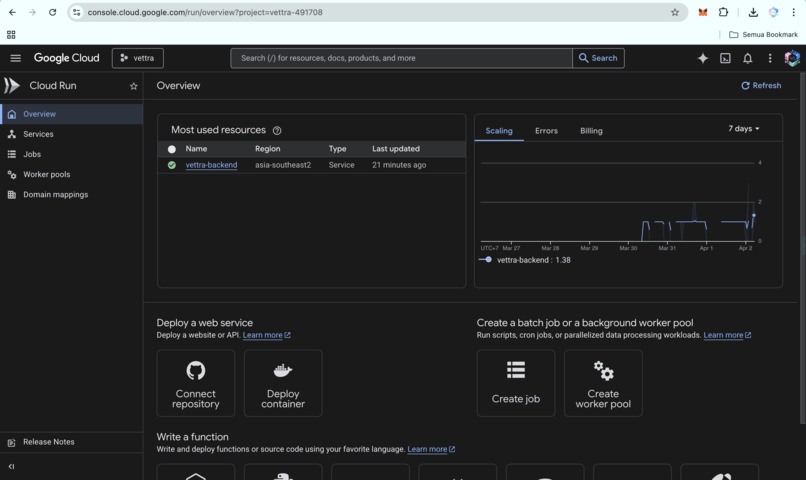Click the Connect repository card
This screenshot has height=480, width=806.
(195, 383)
